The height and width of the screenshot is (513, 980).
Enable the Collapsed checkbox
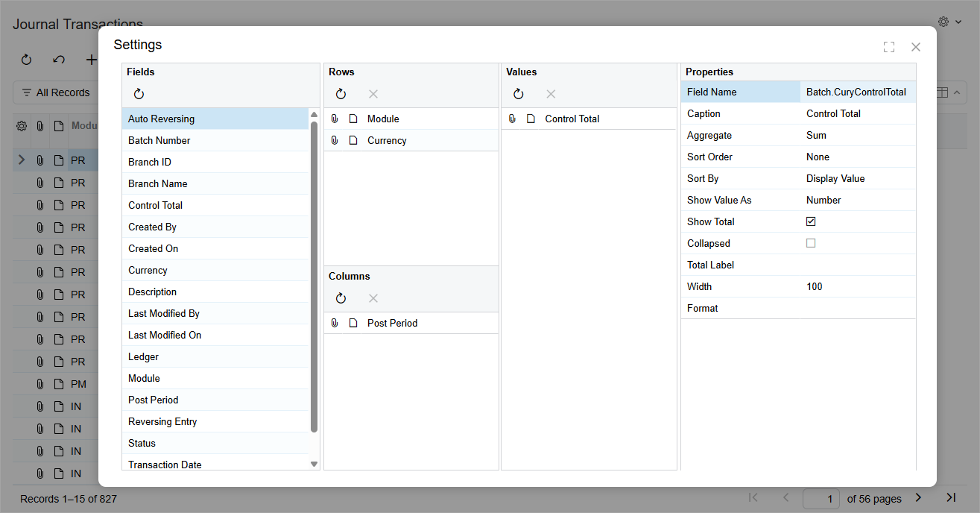click(811, 244)
